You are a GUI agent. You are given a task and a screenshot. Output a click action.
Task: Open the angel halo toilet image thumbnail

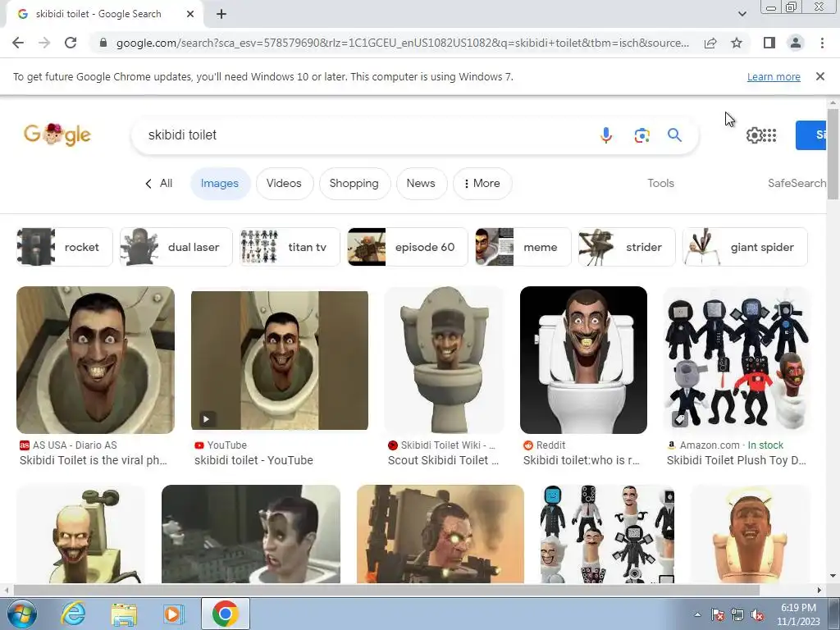pyautogui.click(x=750, y=534)
